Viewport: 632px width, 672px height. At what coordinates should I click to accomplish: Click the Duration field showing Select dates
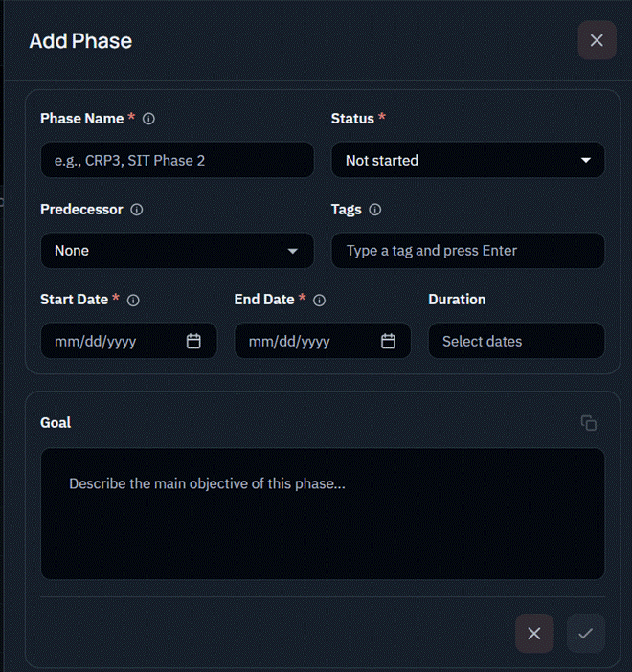click(x=517, y=341)
